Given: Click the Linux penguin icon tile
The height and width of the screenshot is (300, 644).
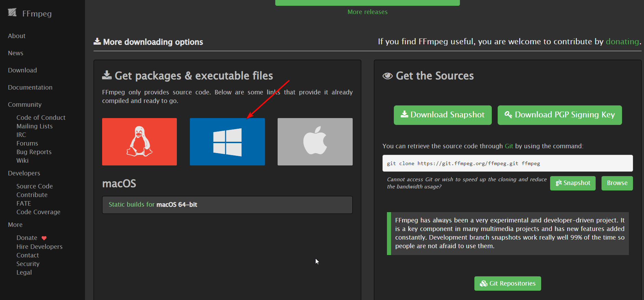Looking at the screenshot, I should [139, 142].
